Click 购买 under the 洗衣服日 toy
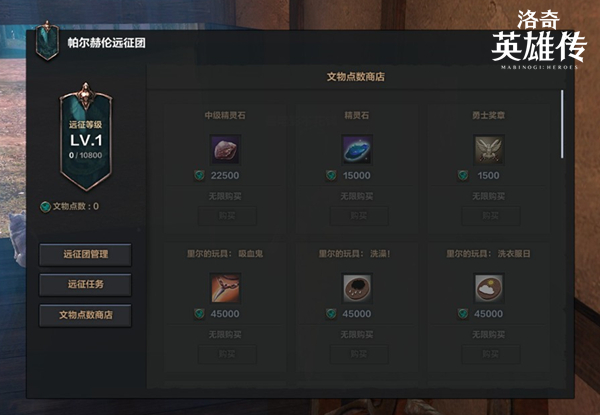This screenshot has width=600, height=415. pyautogui.click(x=491, y=354)
